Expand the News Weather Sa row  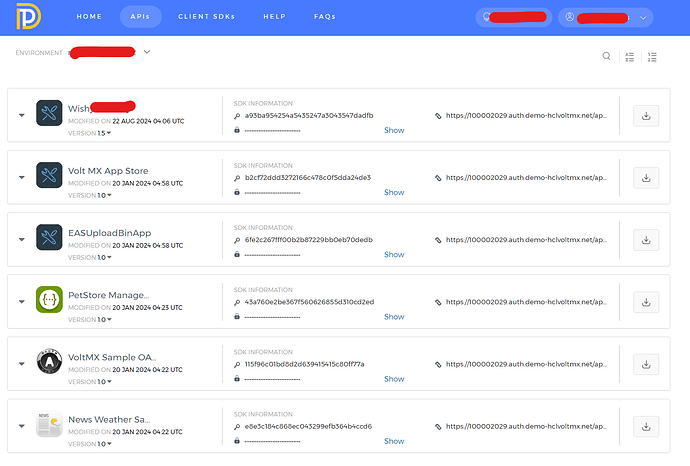pyautogui.click(x=22, y=426)
